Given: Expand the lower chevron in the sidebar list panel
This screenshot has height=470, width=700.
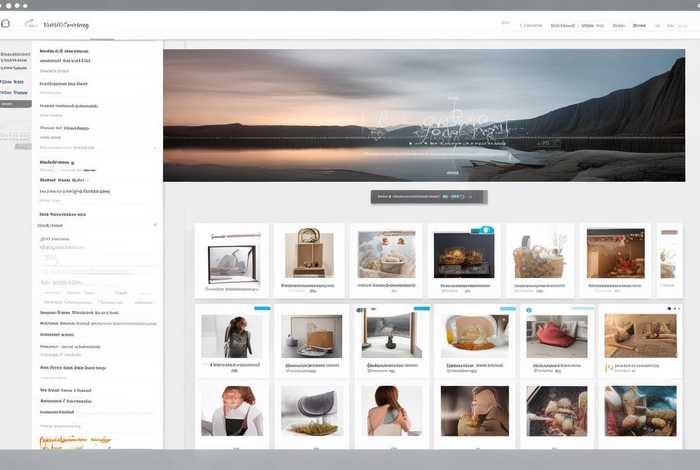Looking at the screenshot, I should tap(154, 225).
